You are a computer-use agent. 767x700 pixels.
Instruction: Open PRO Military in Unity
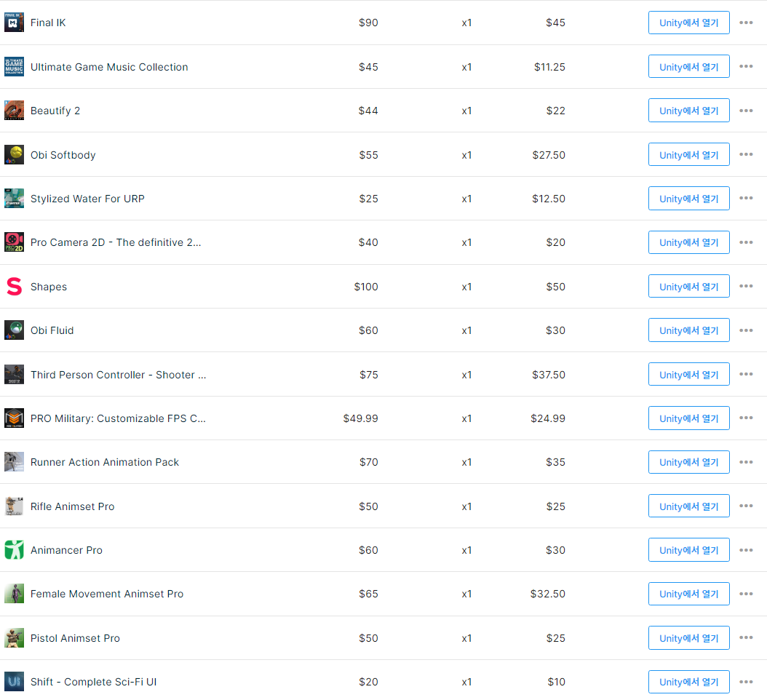point(688,418)
